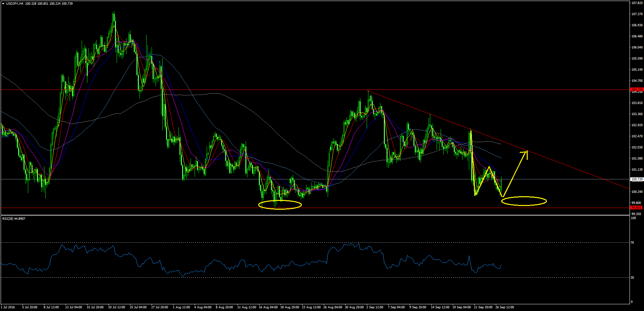This screenshot has height=311, width=644.
Task: Click the 19 Sep 04:00 time label
Action: pyautogui.click(x=461, y=307)
